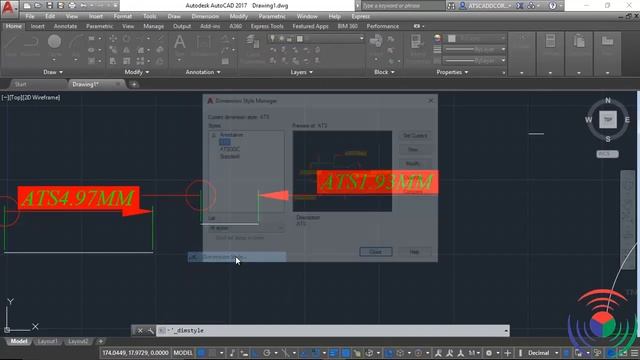
Task: Toggle snap mode in status bar
Action: 212,353
